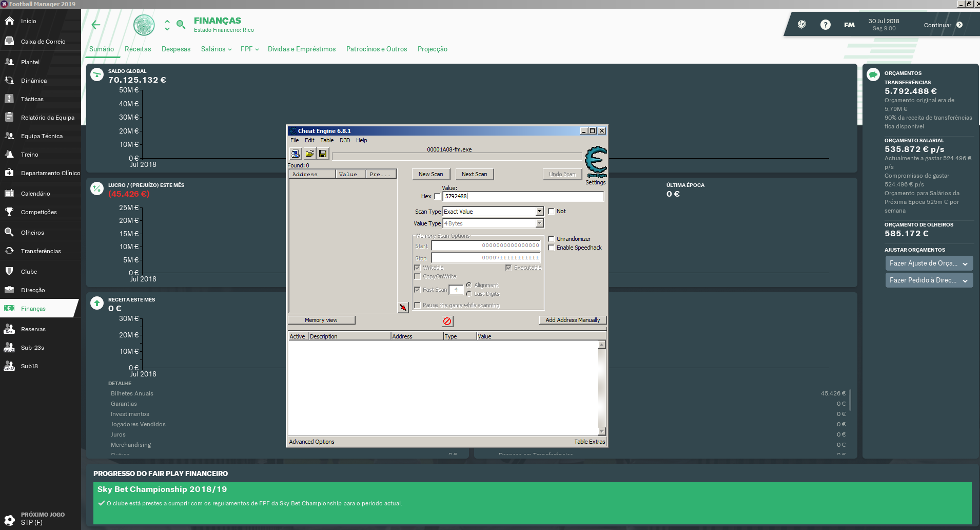Click the help question mark icon
This screenshot has height=530, width=980.
click(825, 25)
